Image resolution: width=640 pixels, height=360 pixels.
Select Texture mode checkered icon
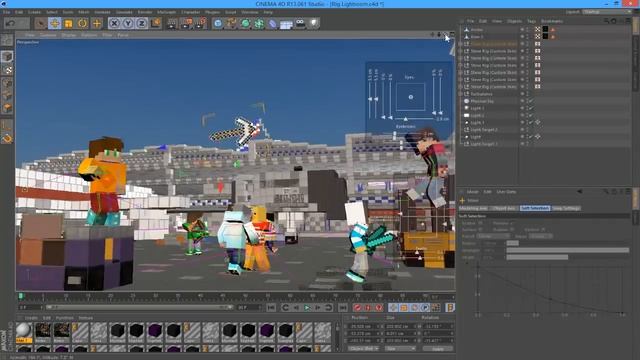(x=7, y=70)
